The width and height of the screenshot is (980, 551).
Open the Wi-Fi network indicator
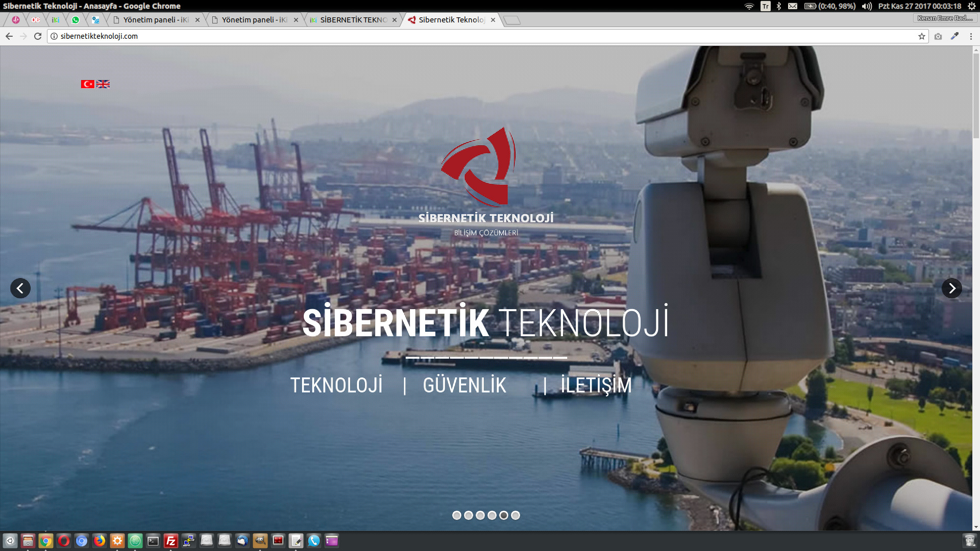click(749, 6)
